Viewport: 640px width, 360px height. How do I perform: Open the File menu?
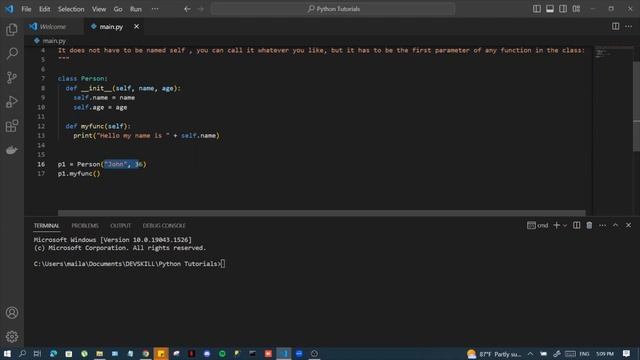tap(26, 9)
